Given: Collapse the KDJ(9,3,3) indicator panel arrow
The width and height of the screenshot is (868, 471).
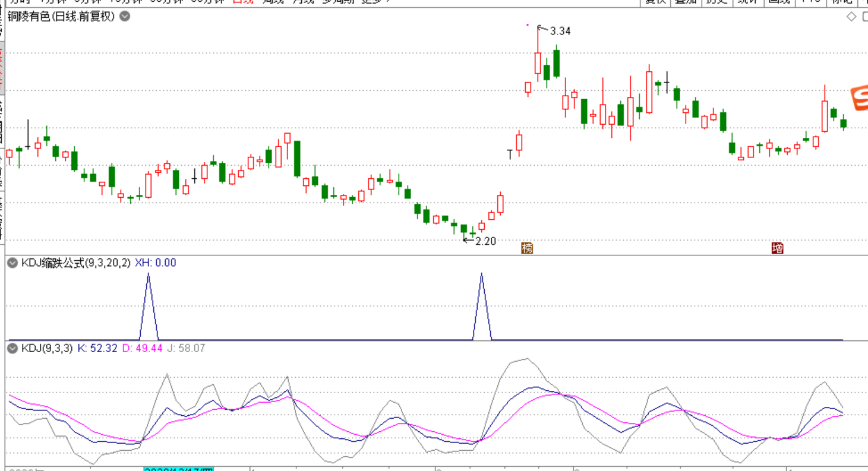Looking at the screenshot, I should click(12, 348).
